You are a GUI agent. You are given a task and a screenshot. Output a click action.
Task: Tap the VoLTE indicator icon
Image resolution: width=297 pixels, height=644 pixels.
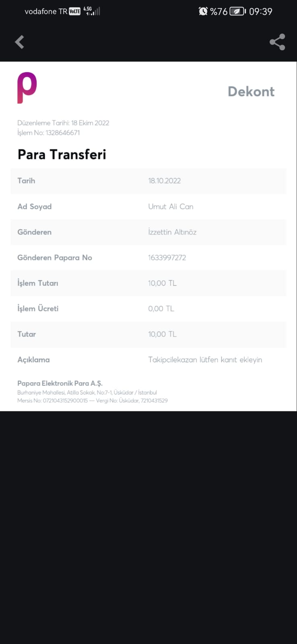75,11
